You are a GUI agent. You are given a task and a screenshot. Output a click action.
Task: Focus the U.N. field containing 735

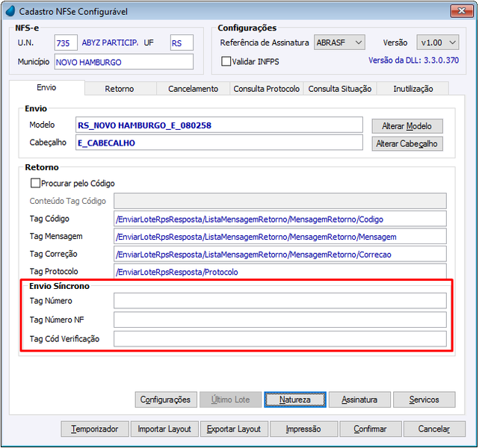[x=66, y=43]
